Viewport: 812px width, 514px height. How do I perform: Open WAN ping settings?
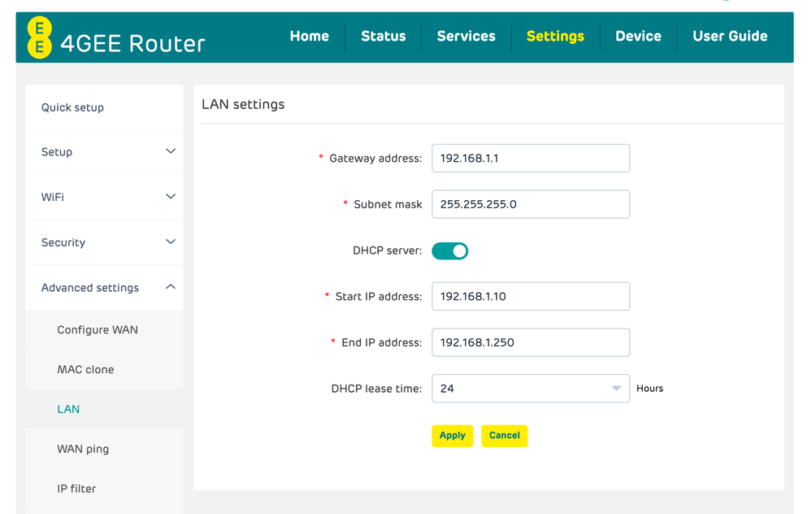[x=83, y=448]
